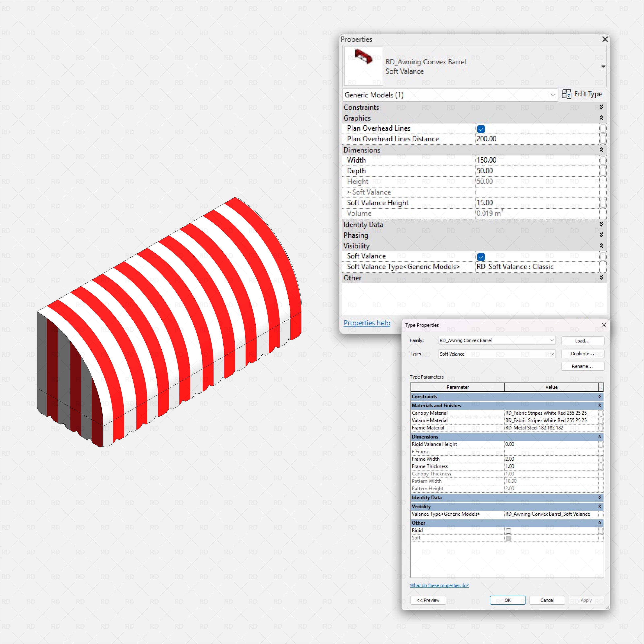644x644 pixels.
Task: Click the Soft Valance Type value field
Action: pyautogui.click(x=537, y=267)
